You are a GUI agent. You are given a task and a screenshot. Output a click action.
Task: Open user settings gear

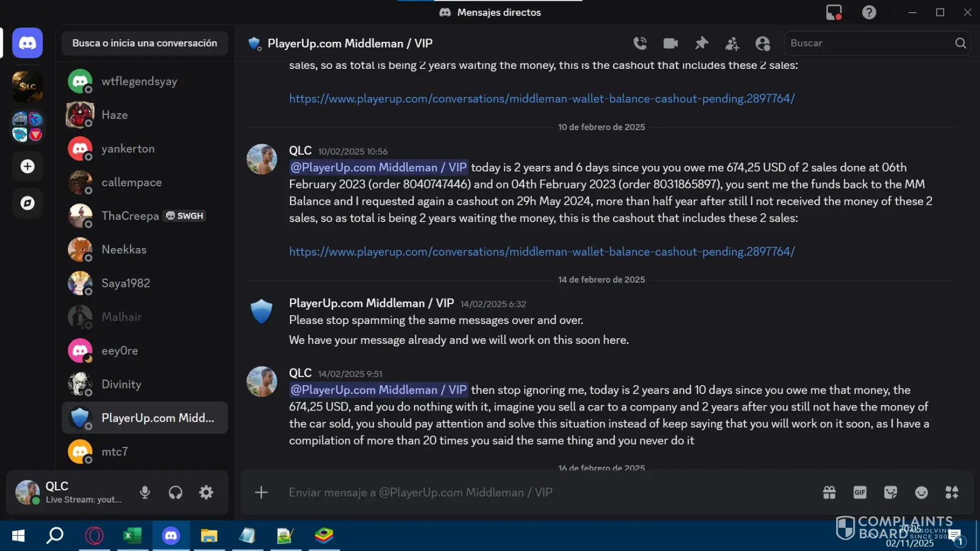[x=206, y=492]
